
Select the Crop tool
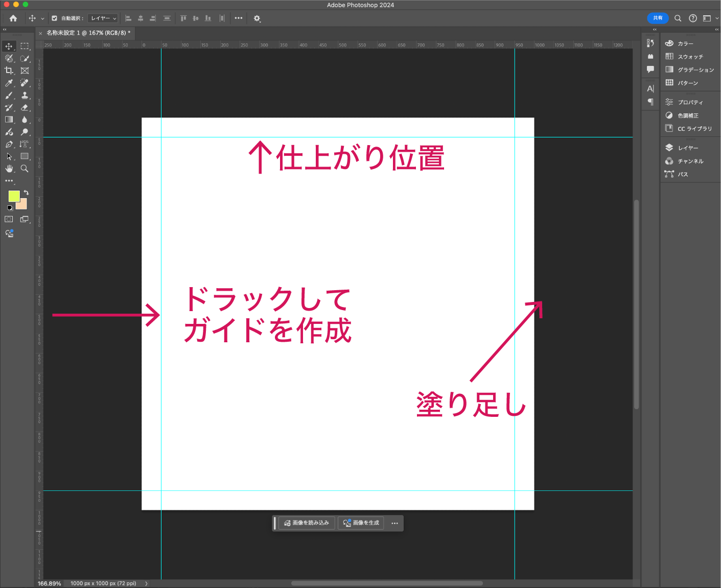(9, 70)
